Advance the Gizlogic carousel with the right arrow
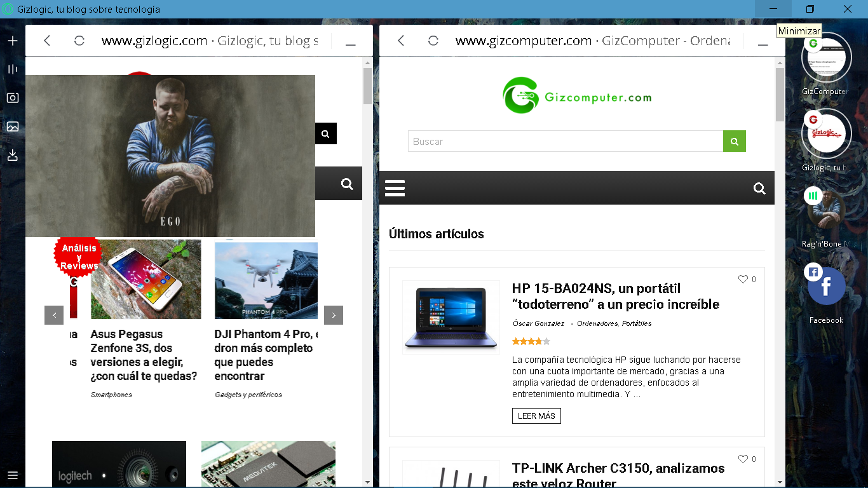Viewport: 868px width, 488px height. tap(334, 315)
